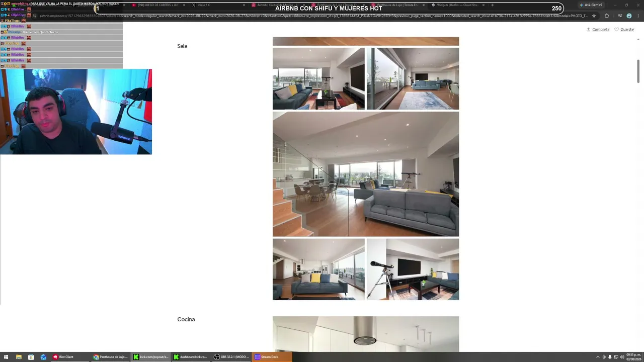The image size is (644, 362).
Task: Open the media controls icon in the toolbar
Action: pos(620,16)
